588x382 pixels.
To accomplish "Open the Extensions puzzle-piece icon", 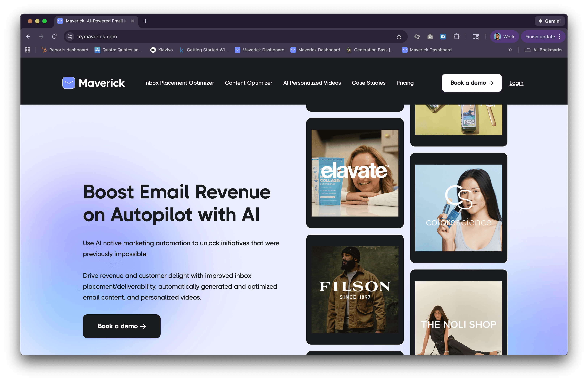I will 456,37.
